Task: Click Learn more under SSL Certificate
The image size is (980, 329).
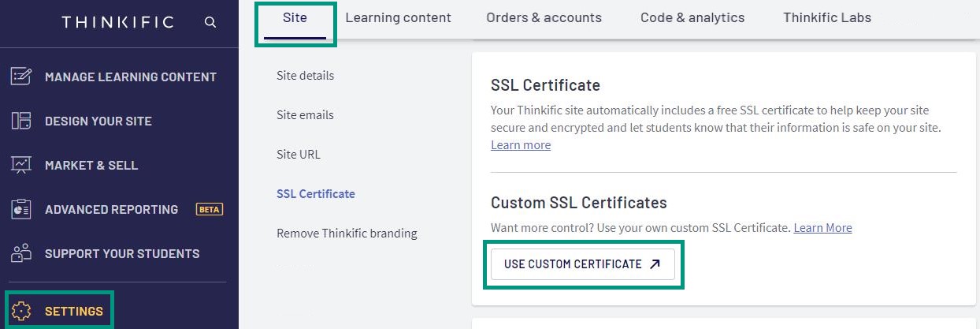Action: point(521,145)
